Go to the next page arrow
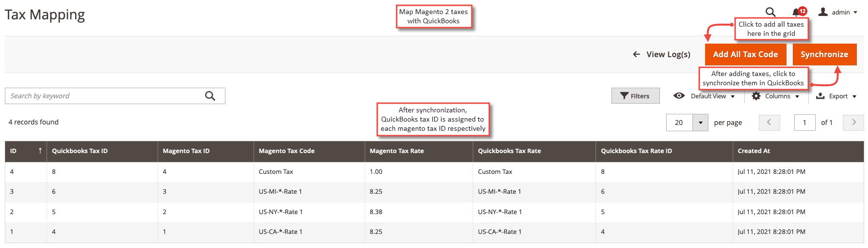Viewport: 868px width, 248px height. pos(853,123)
